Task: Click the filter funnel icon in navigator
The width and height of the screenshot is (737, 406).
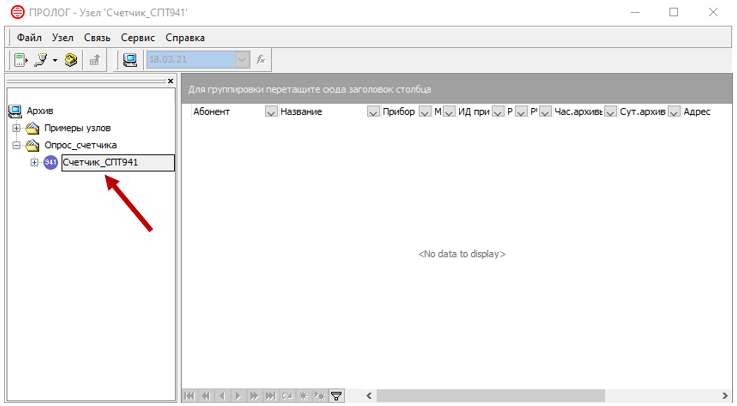Action: click(x=336, y=396)
